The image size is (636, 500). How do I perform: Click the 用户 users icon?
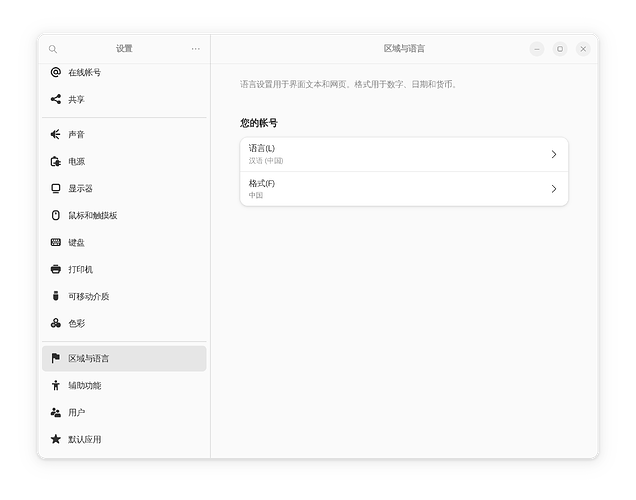pos(56,412)
